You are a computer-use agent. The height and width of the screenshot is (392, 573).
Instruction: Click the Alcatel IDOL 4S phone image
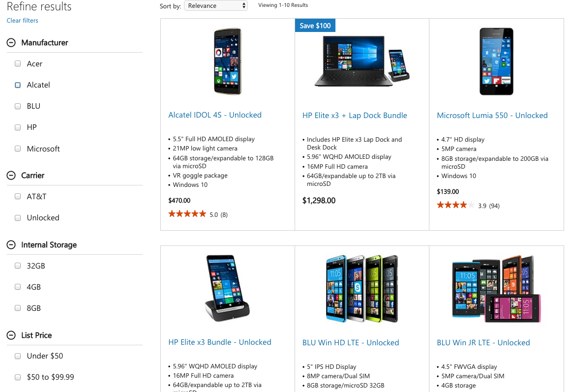pos(227,61)
